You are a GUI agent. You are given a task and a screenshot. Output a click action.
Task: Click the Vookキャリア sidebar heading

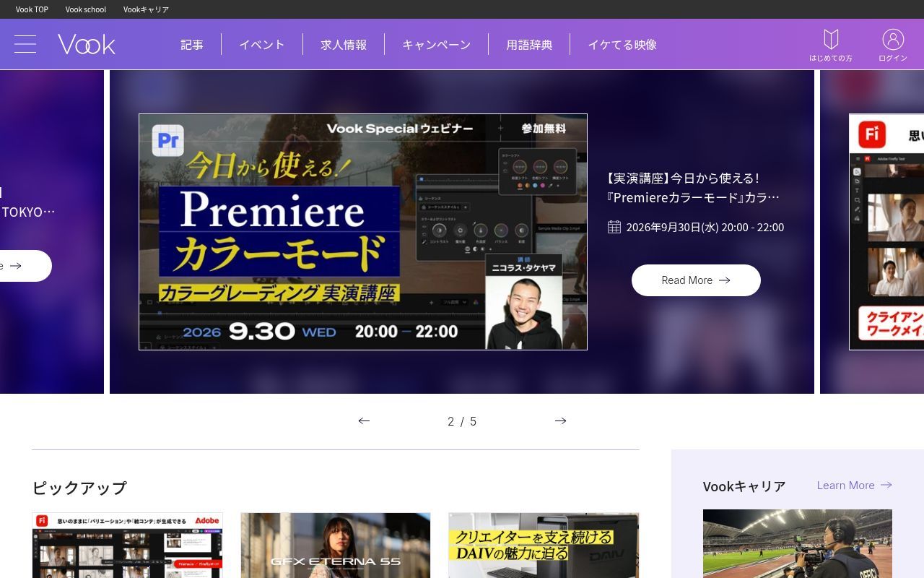pos(744,486)
